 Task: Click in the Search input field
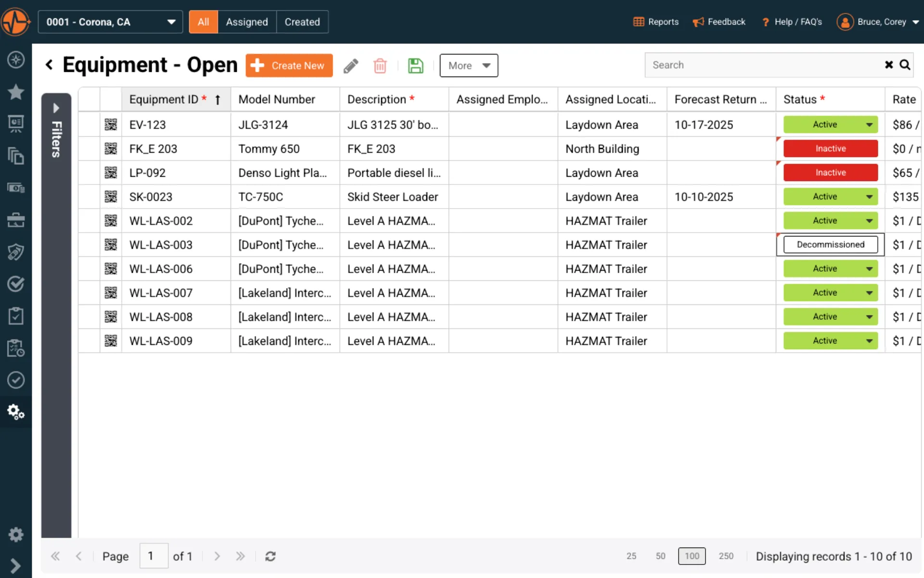pos(765,65)
